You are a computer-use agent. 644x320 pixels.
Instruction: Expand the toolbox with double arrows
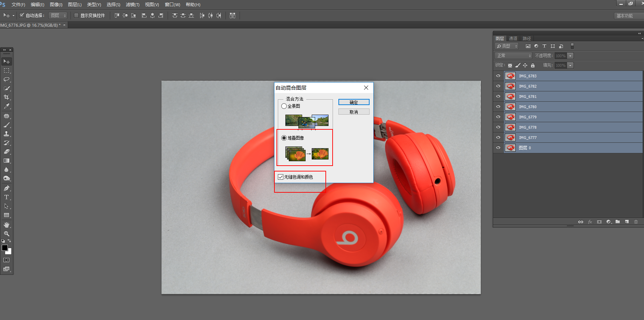click(x=4, y=50)
